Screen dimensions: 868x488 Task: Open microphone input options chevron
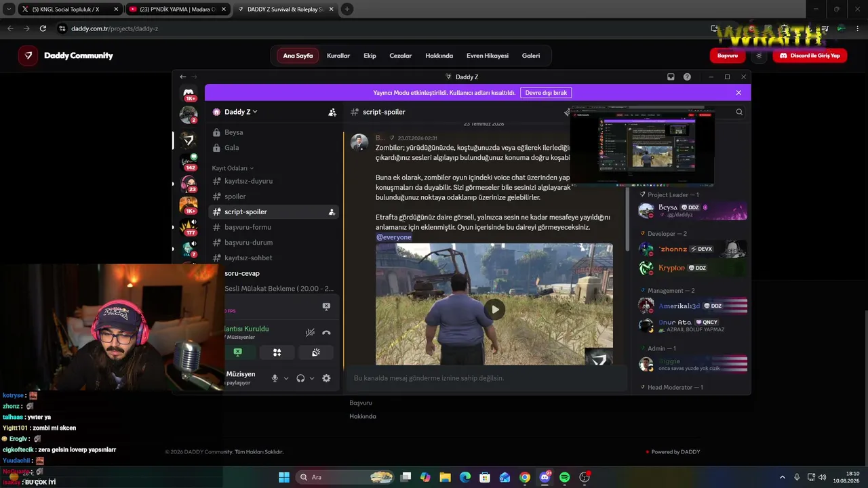286,378
